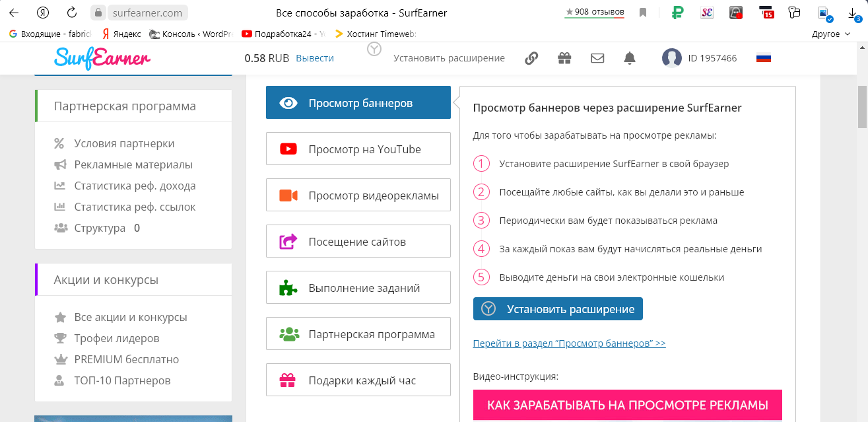Select the Просмотр видеорекламы tab
868x422 pixels.
358,195
